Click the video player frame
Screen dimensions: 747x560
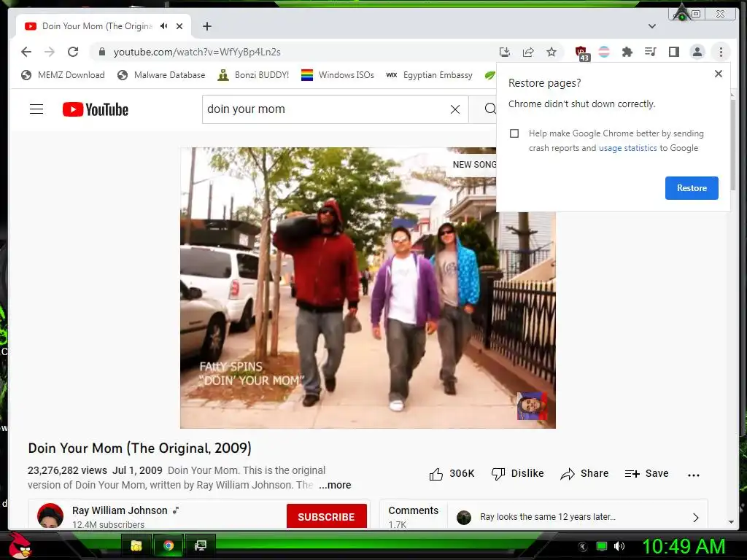tap(368, 287)
